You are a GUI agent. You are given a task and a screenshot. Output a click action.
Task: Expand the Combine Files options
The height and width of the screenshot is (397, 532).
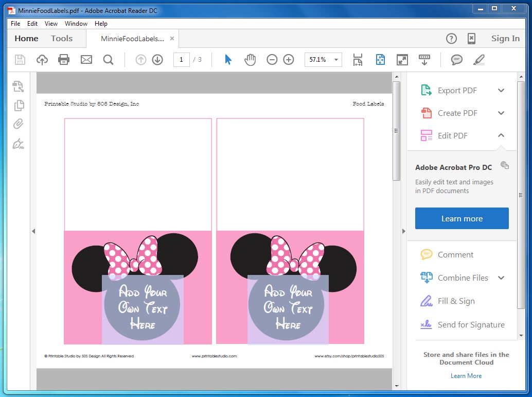[x=501, y=278]
